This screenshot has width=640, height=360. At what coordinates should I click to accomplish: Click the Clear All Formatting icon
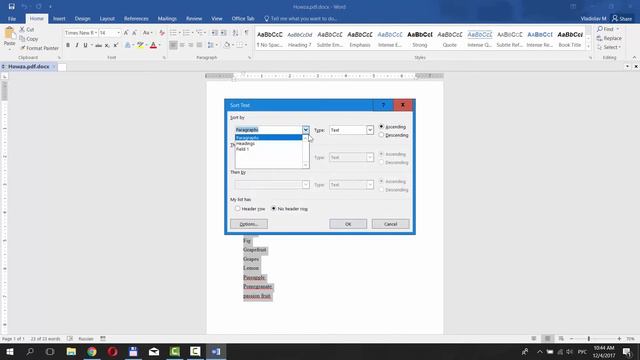click(x=162, y=33)
